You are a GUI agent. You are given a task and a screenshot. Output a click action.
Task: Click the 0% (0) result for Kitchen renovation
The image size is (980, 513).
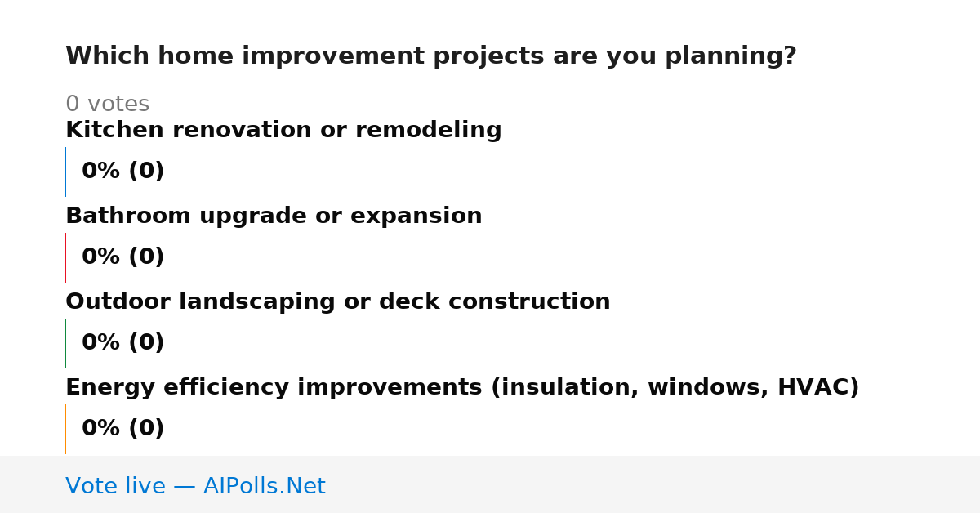(x=123, y=172)
